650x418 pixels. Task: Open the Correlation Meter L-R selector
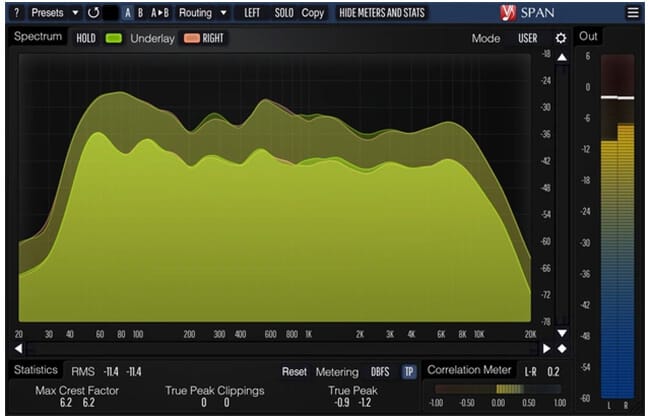(531, 372)
